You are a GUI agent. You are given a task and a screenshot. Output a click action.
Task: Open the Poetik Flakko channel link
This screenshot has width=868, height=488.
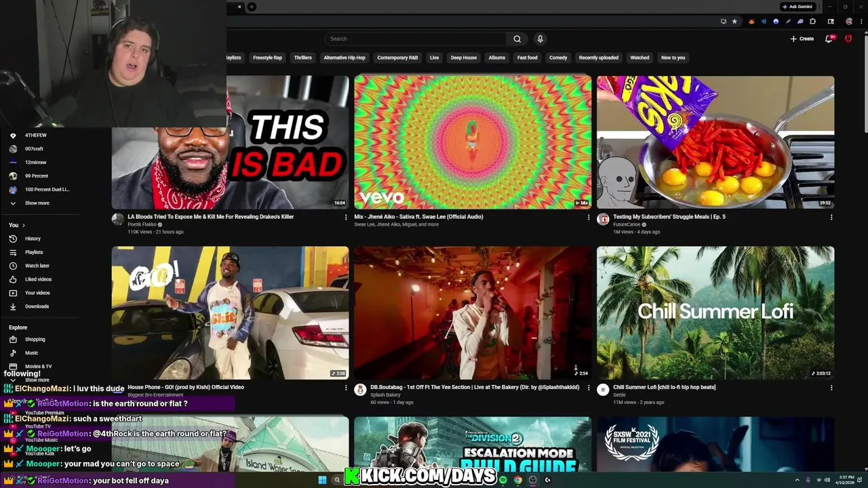coord(142,224)
